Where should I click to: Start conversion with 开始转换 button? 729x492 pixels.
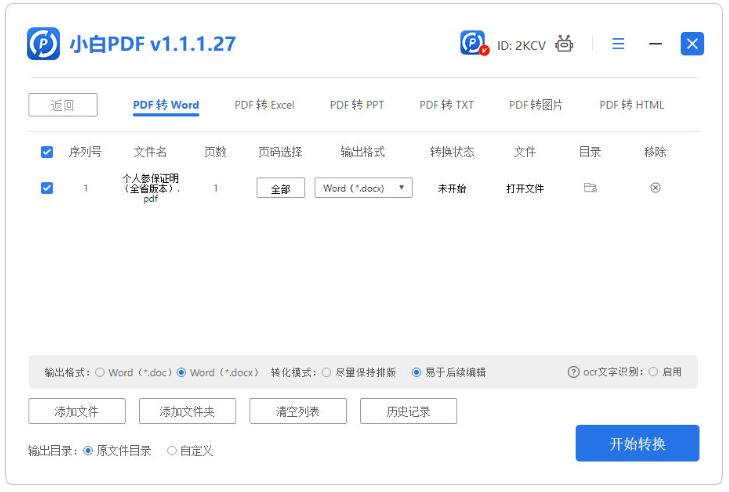[x=637, y=443]
